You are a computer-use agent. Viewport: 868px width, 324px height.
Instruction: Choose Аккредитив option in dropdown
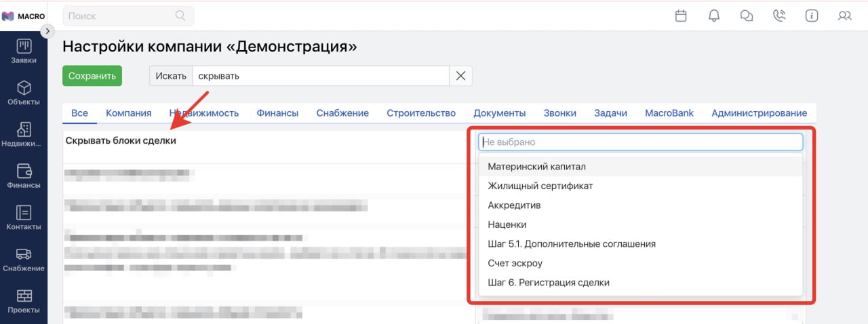[514, 205]
